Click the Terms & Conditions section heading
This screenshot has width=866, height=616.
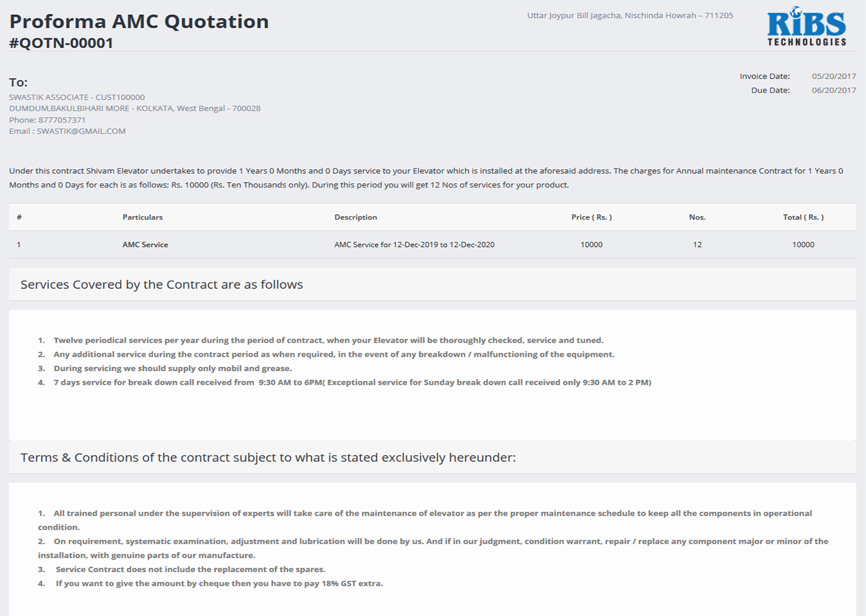[268, 458]
